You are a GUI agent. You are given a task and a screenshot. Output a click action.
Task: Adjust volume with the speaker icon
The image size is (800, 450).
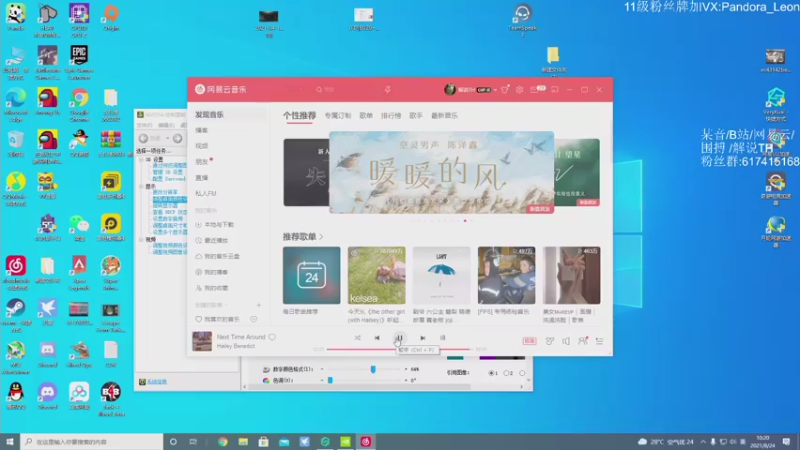pyautogui.click(x=566, y=341)
